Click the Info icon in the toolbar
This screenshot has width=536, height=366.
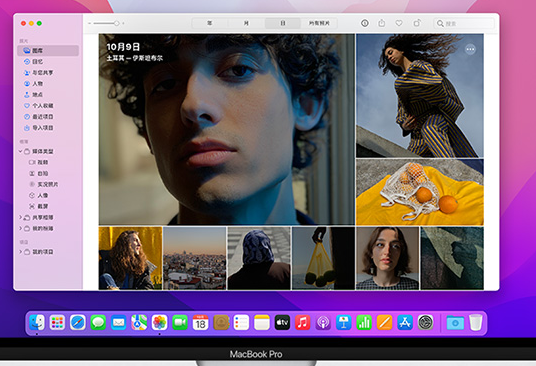pos(365,23)
